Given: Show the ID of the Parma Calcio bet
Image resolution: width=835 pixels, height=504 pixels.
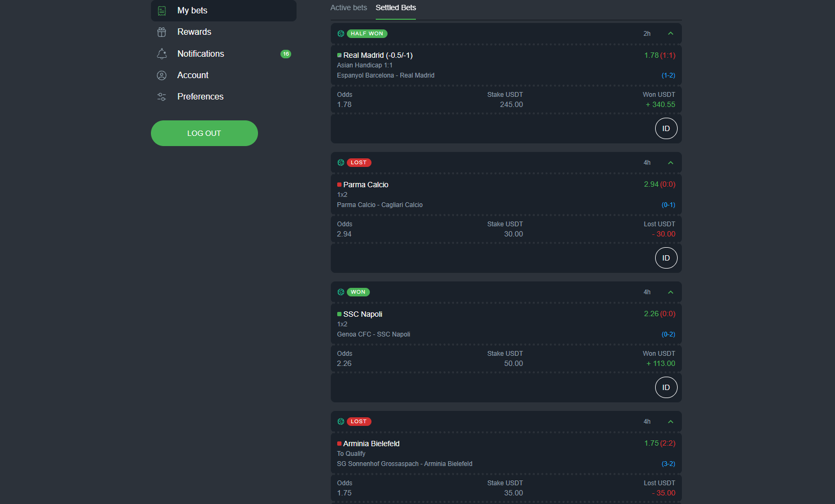Looking at the screenshot, I should point(666,258).
